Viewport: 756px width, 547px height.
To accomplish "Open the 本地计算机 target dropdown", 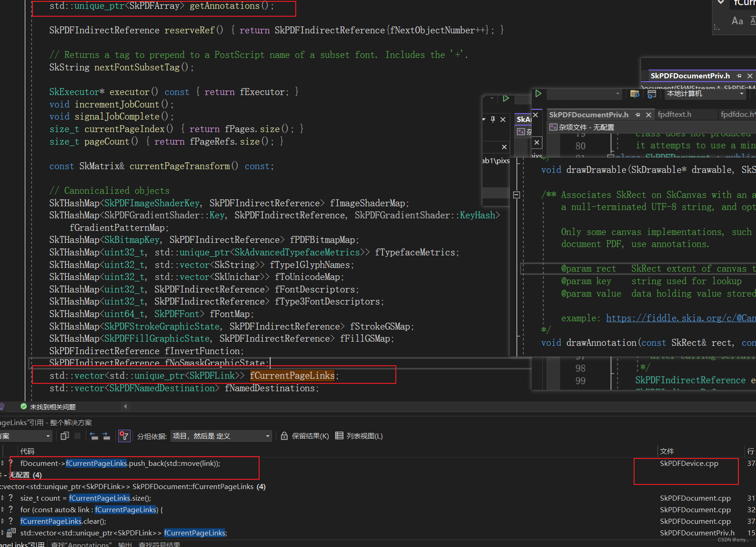I will click(x=705, y=94).
